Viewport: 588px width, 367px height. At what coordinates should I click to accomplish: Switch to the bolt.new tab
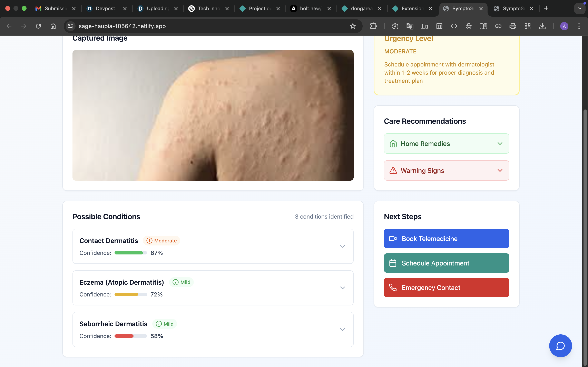[310, 9]
